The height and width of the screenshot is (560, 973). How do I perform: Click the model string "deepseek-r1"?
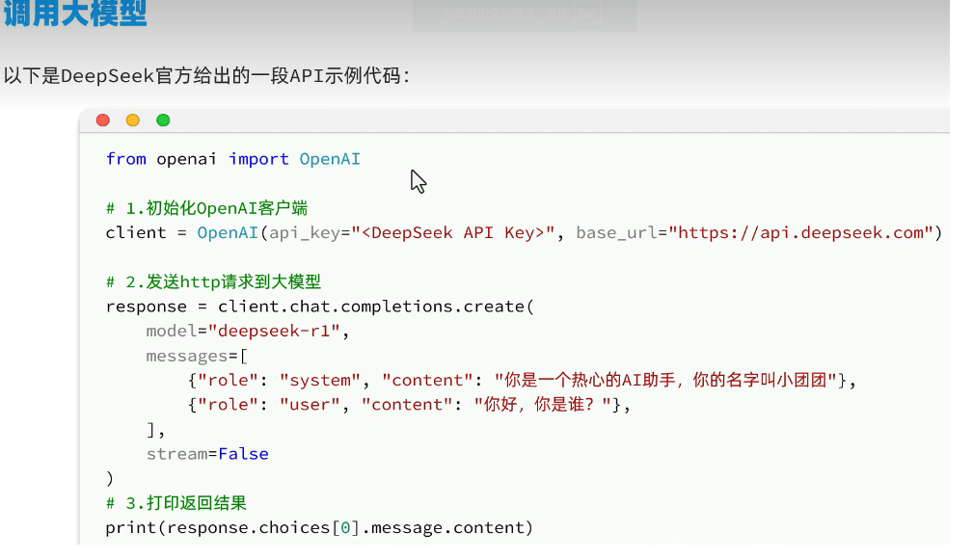pos(274,332)
